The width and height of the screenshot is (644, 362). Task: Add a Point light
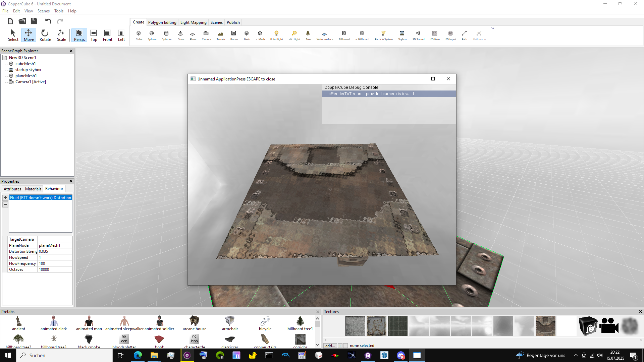pyautogui.click(x=277, y=35)
